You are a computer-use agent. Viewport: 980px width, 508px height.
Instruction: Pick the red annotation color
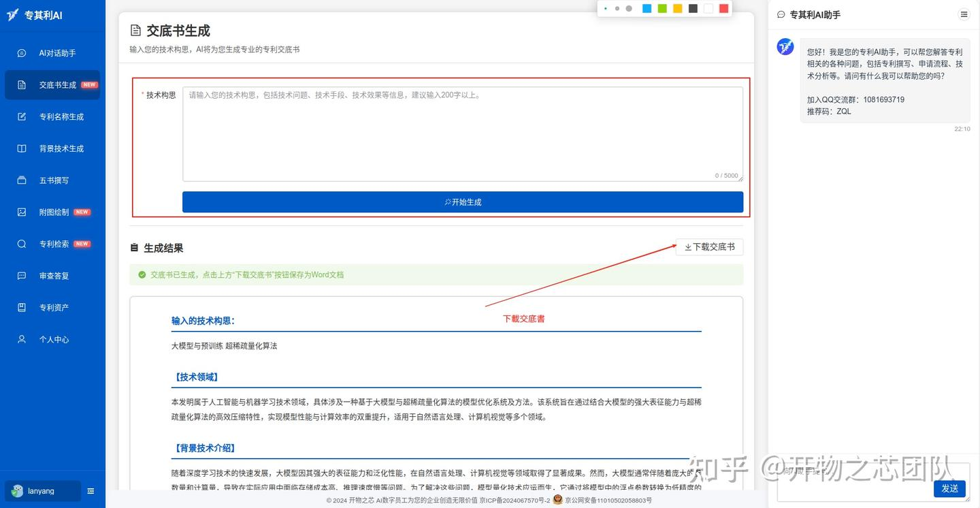coord(724,9)
